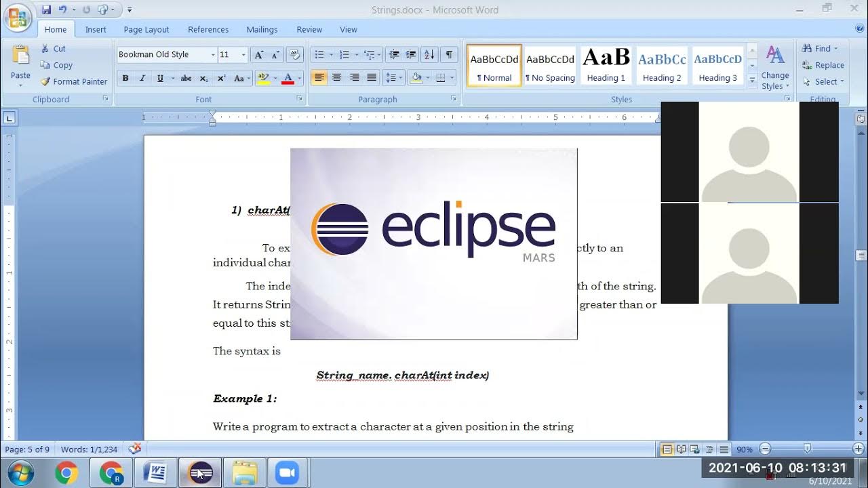Apply the No Spacing style
The image size is (868, 488).
(x=551, y=66)
